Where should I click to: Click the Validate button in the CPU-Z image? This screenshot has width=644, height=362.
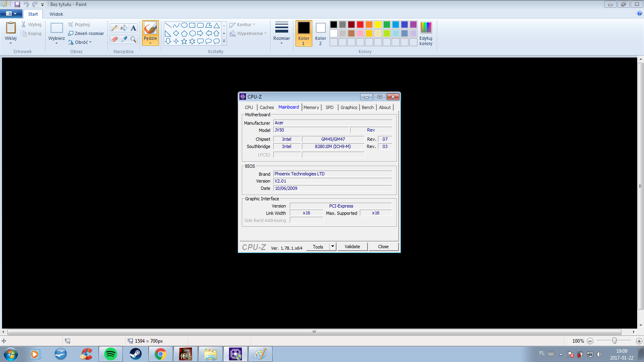(x=352, y=247)
